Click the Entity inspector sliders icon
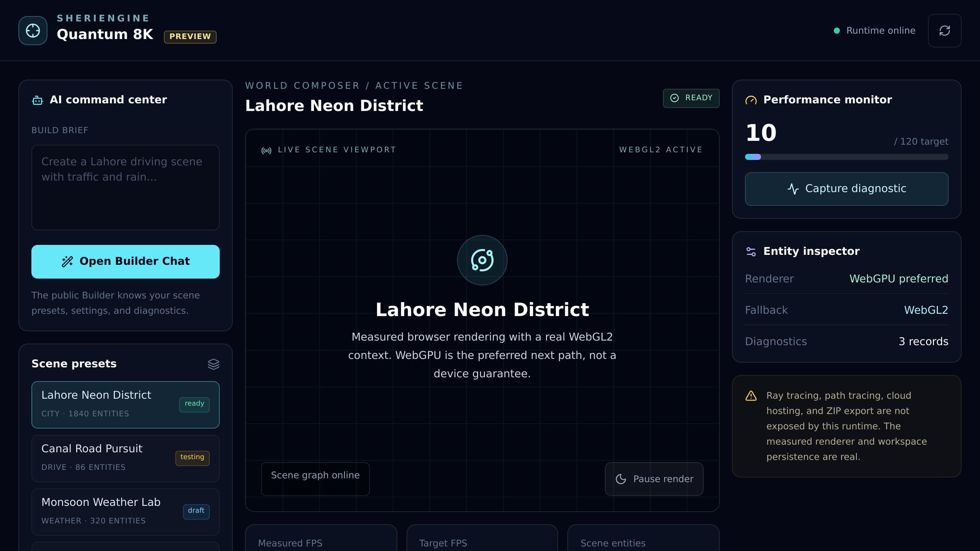The width and height of the screenshot is (980, 551). tap(751, 252)
